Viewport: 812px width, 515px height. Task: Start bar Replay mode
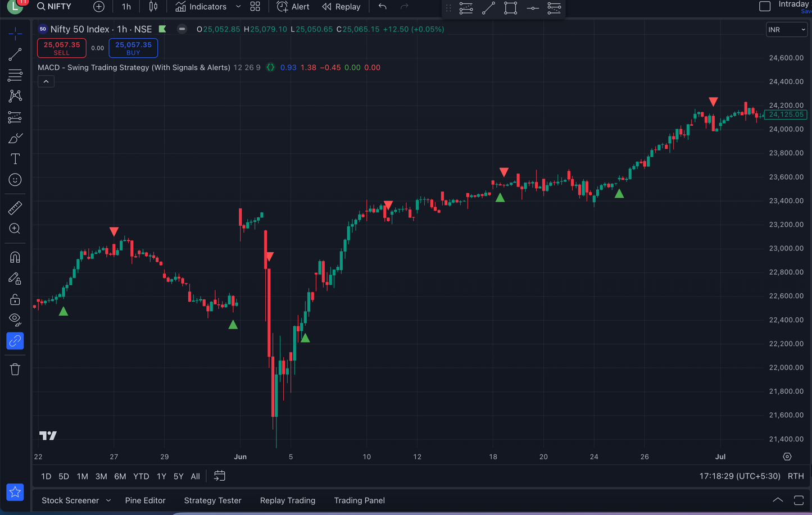tap(341, 7)
